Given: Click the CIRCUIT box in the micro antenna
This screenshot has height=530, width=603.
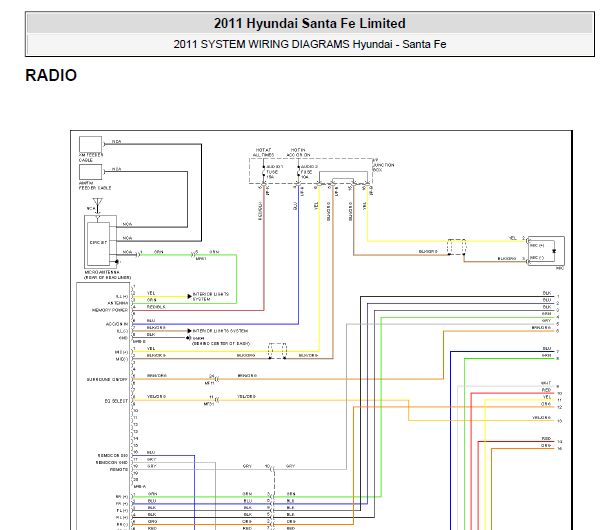Looking at the screenshot, I should [x=98, y=243].
